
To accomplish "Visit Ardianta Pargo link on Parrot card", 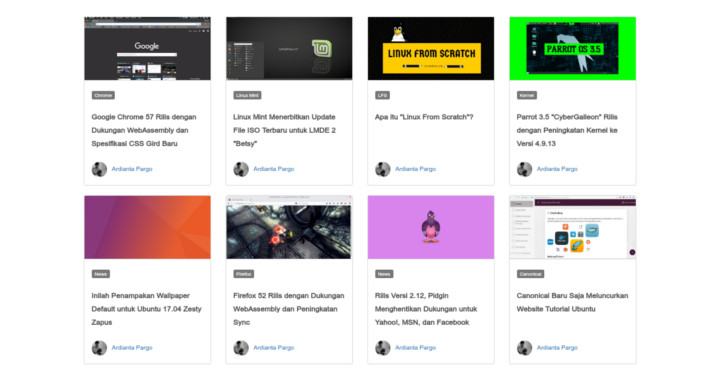I will point(557,169).
